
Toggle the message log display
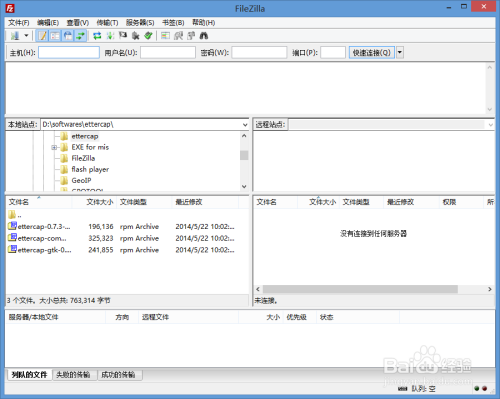(42, 36)
